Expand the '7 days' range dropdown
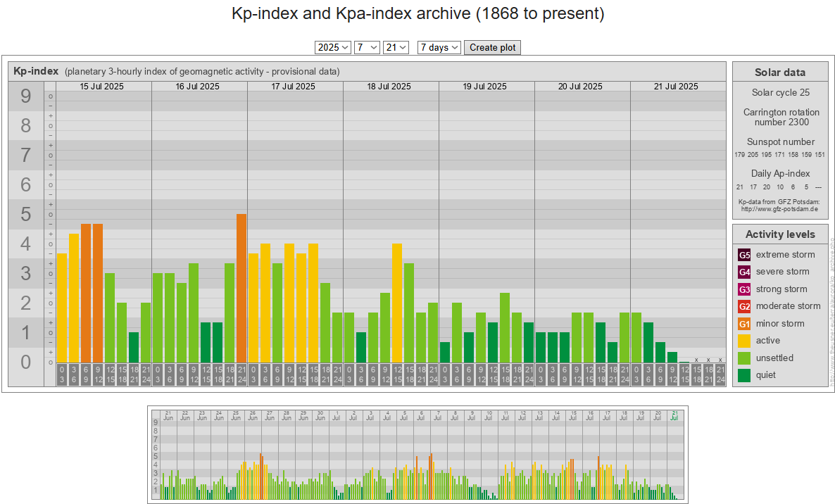This screenshot has height=504, width=835. point(439,47)
